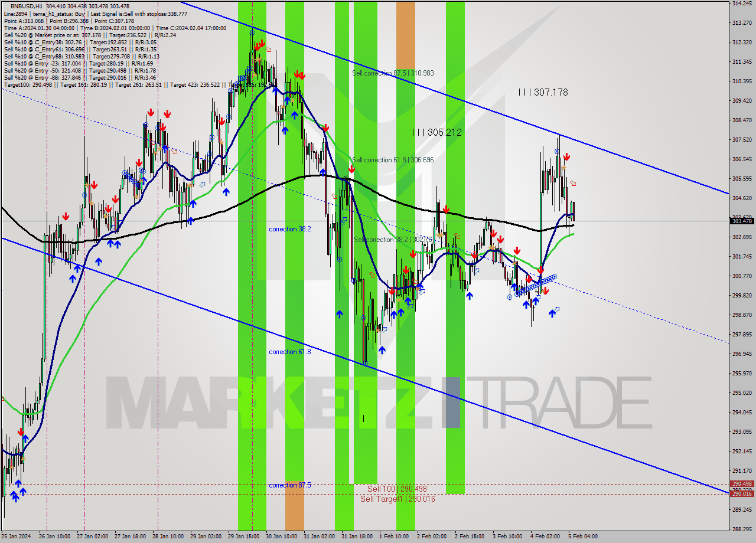This screenshot has height=543, width=756.
Task: Click the '1 Feb 10:00' time axis label
Action: coord(394,537)
